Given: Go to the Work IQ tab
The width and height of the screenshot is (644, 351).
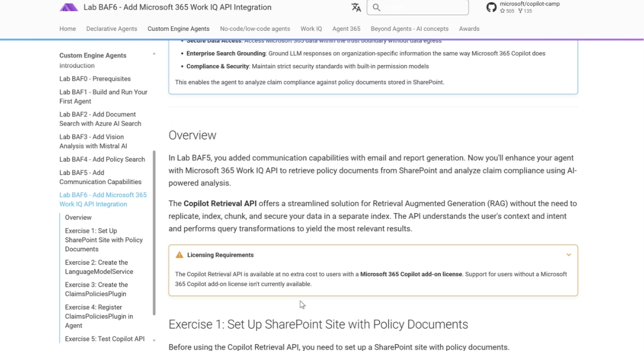Looking at the screenshot, I should [x=311, y=29].
